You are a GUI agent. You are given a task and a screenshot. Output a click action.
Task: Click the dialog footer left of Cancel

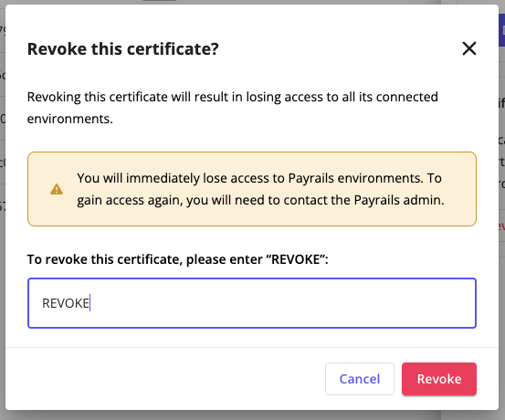click(161, 379)
